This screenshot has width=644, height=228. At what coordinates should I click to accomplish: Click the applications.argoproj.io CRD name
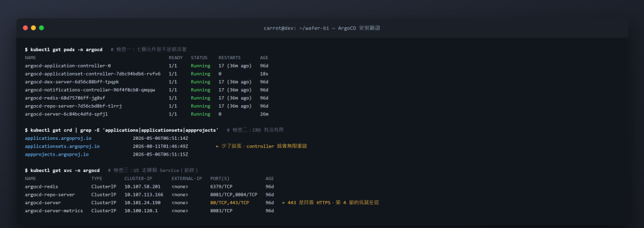(x=58, y=139)
